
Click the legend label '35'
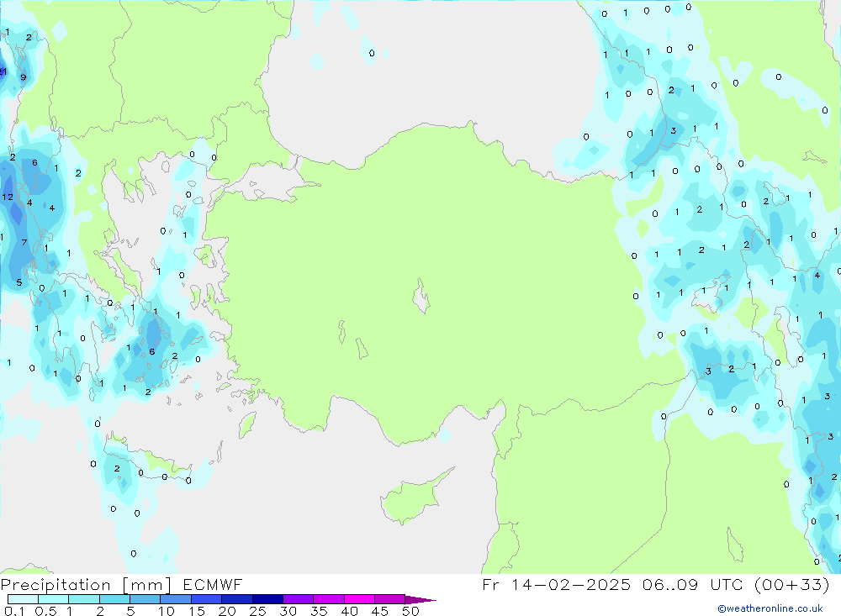319,611
